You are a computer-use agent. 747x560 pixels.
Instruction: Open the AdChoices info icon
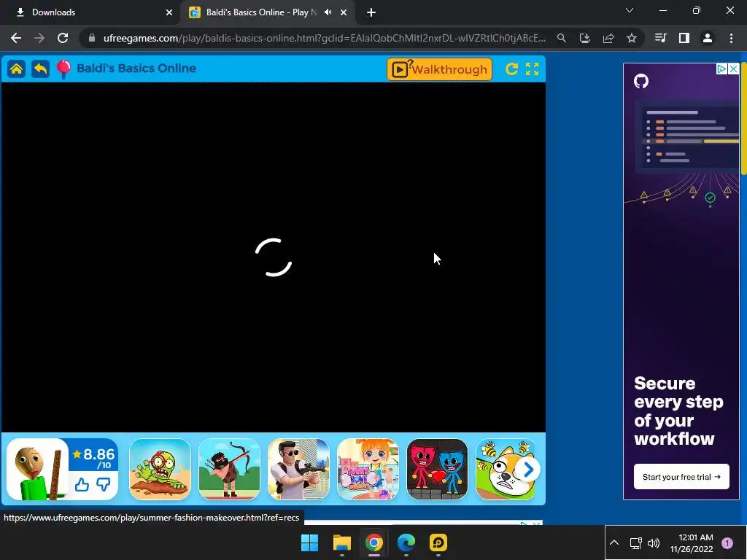722,69
